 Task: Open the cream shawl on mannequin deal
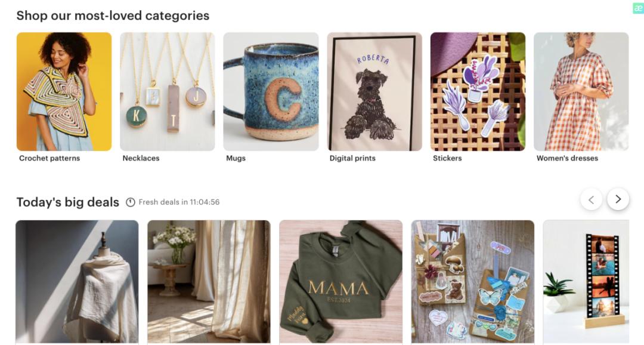click(x=77, y=282)
